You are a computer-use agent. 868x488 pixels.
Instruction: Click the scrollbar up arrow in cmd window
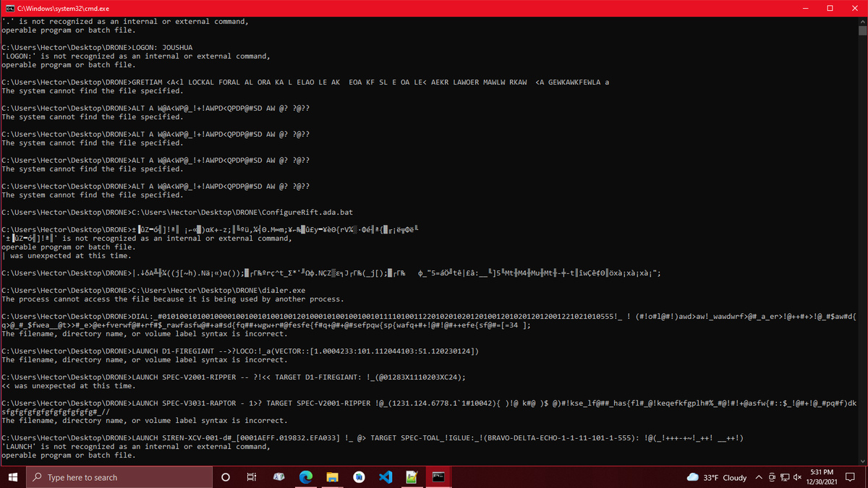coord(861,21)
